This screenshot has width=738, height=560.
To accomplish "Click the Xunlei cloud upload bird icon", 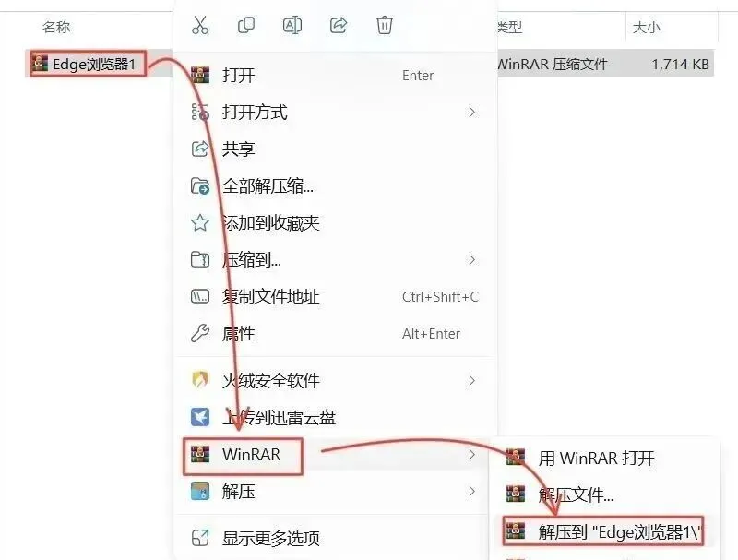I will coord(200,417).
